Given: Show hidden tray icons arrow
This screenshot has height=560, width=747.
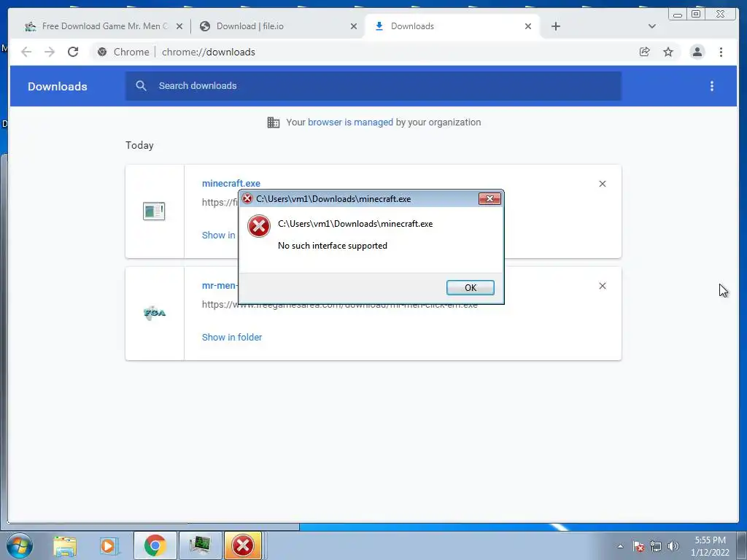Looking at the screenshot, I should pos(620,546).
